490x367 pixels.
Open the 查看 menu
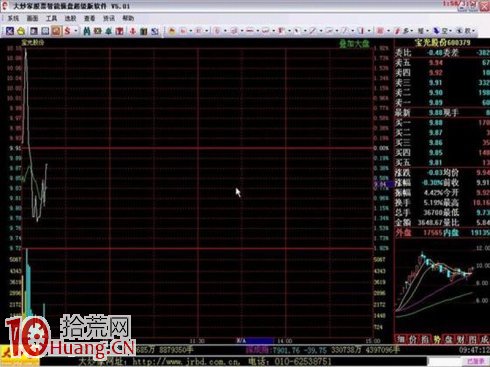(89, 18)
